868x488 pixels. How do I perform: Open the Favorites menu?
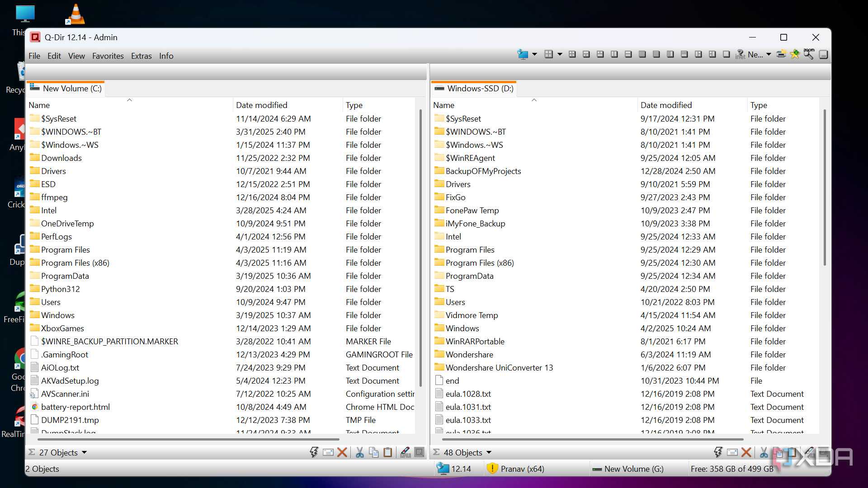point(108,56)
